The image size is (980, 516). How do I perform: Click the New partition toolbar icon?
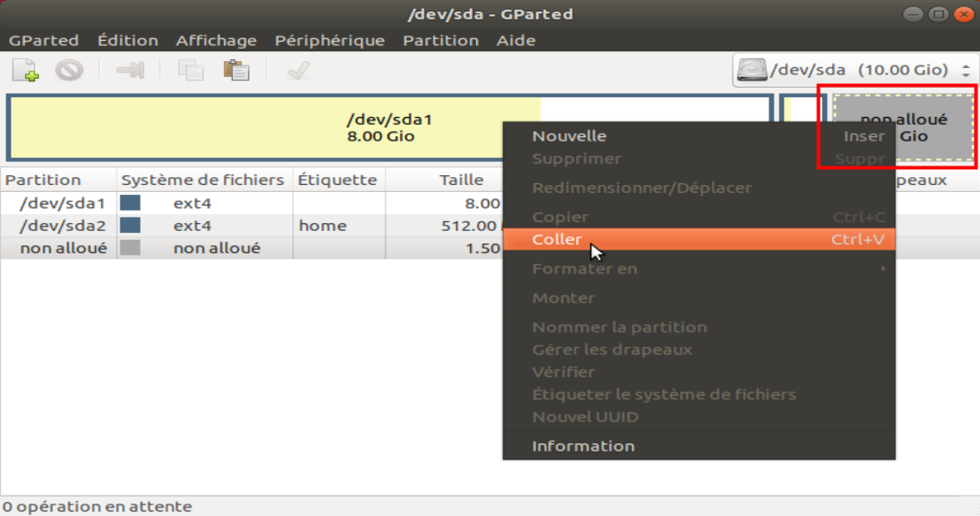coord(26,70)
